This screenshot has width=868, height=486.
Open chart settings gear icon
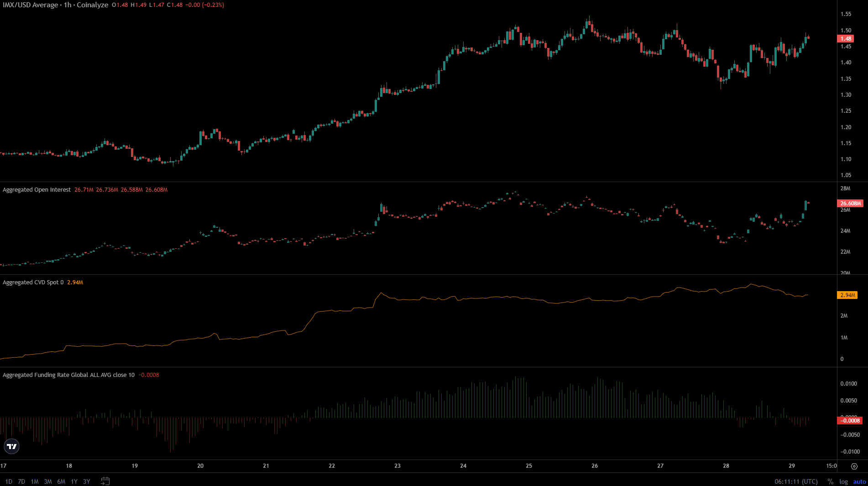[x=854, y=466]
